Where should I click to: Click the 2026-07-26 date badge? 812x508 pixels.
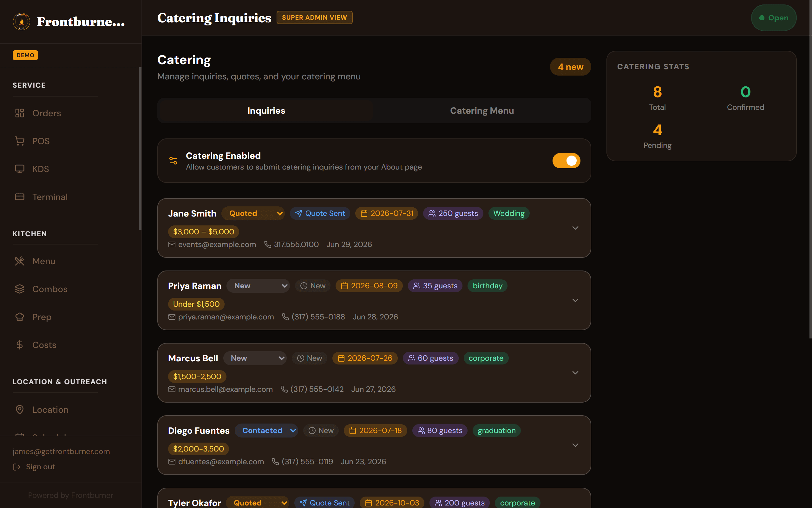[x=365, y=358]
